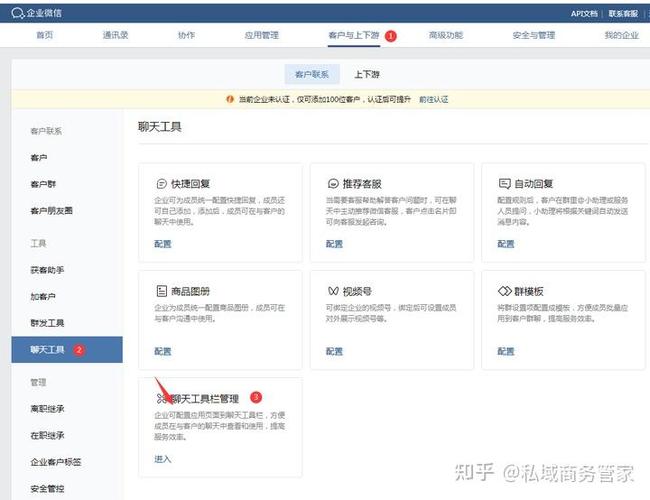Go to the 安全与管理 tab
The width and height of the screenshot is (650, 500).
(534, 35)
